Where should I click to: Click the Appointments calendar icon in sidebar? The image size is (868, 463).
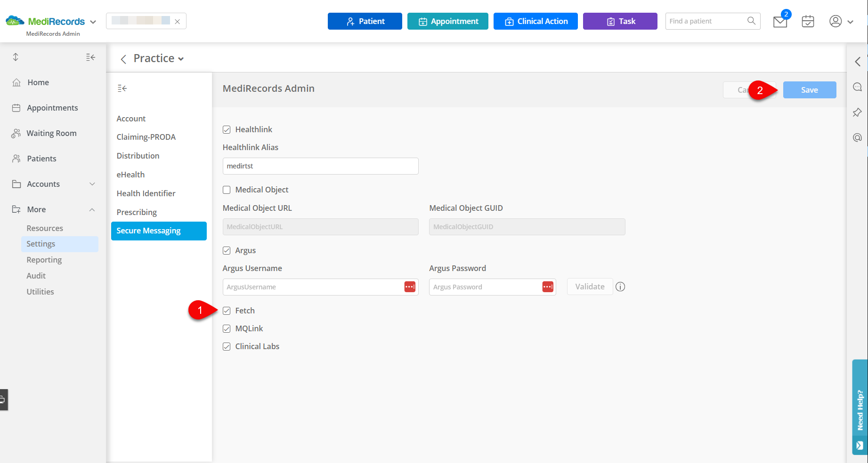16,108
